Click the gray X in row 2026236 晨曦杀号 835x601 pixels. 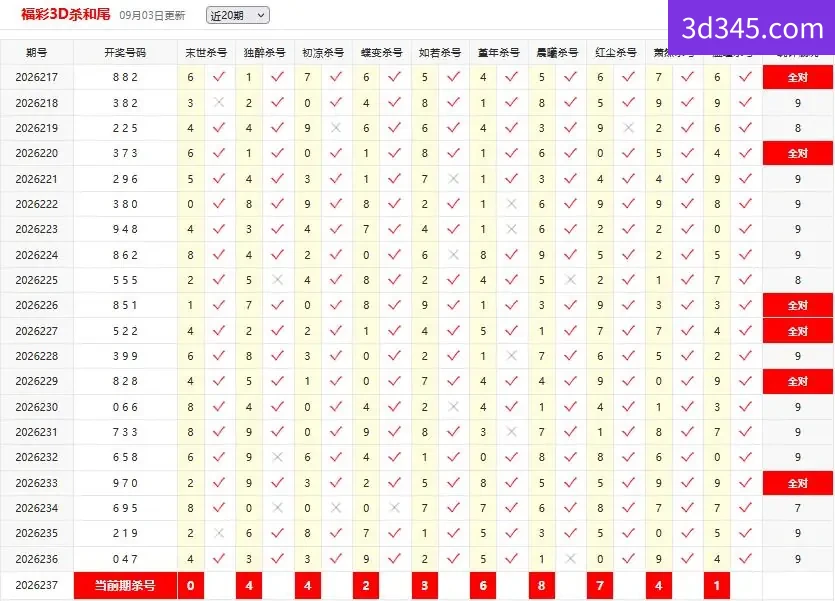pos(570,559)
